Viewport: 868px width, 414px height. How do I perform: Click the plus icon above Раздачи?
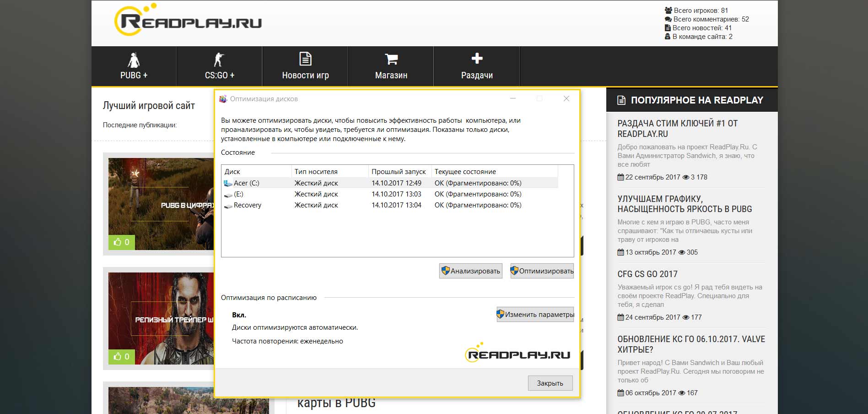tap(477, 59)
